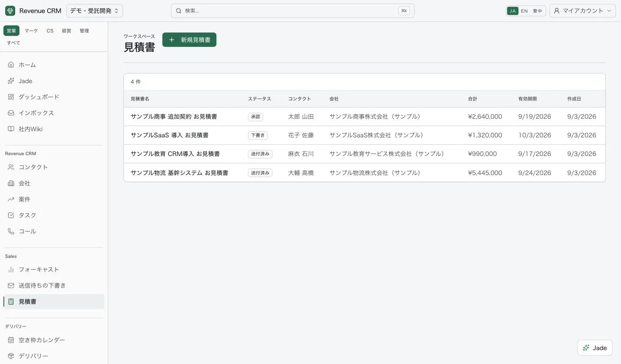Click the Revenue CRM gem logo icon

click(10, 11)
